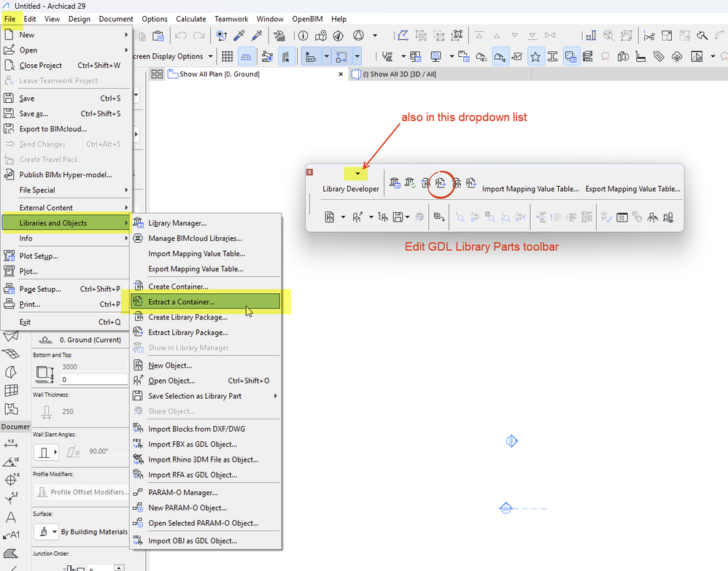Close the Show All Plan tab

(341, 74)
